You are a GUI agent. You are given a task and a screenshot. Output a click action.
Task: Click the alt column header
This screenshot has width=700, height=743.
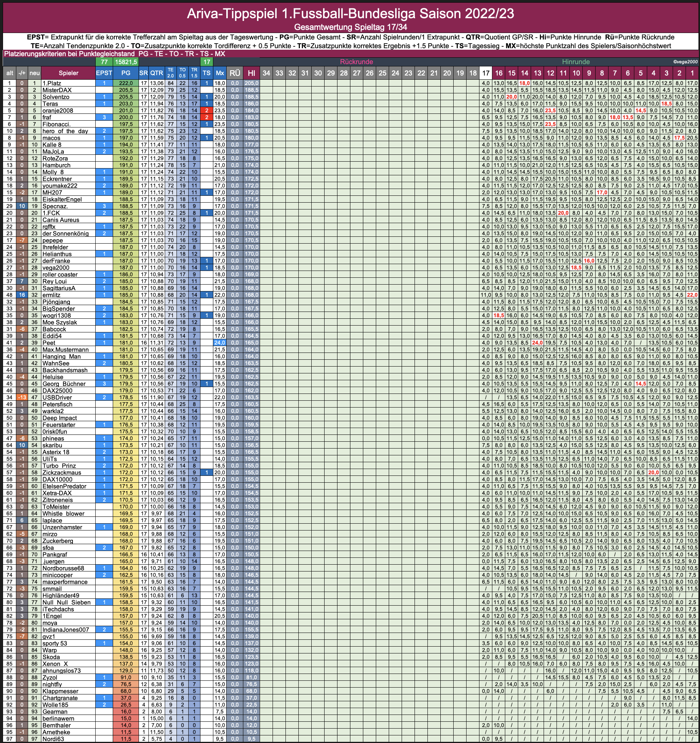coord(10,73)
